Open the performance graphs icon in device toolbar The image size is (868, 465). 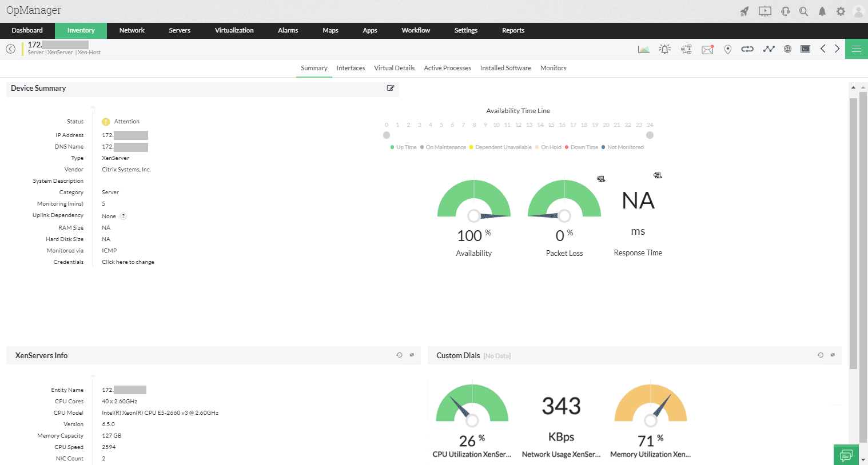pyautogui.click(x=644, y=49)
